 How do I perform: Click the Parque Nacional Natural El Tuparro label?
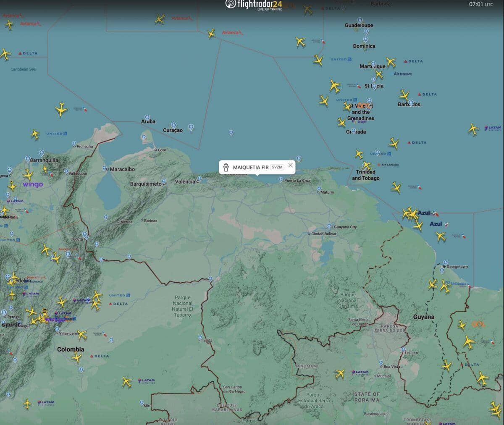[x=183, y=306]
